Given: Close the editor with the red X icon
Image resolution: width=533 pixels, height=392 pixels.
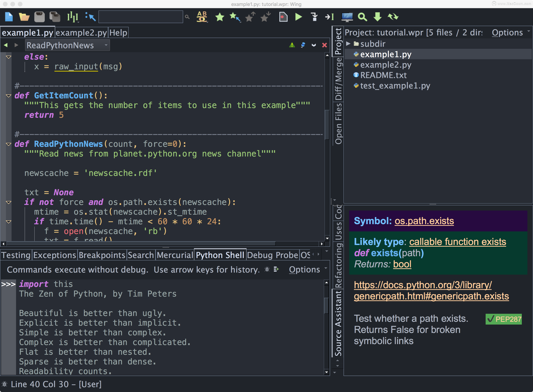Looking at the screenshot, I should (x=324, y=45).
